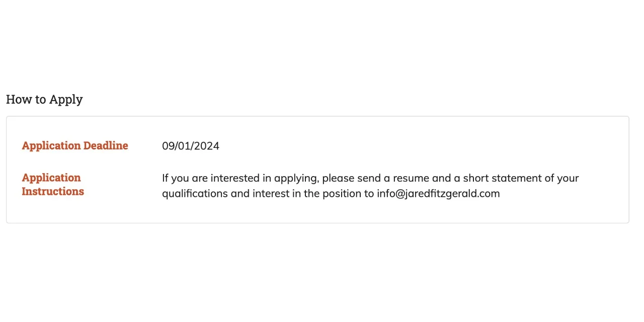This screenshot has height=322, width=644.
Task: Click the year "2024" in the date
Action: tap(207, 146)
